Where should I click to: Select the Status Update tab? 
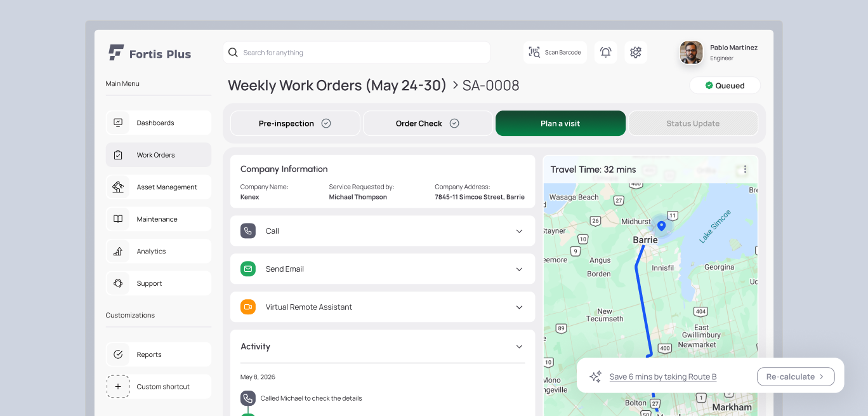click(x=693, y=123)
